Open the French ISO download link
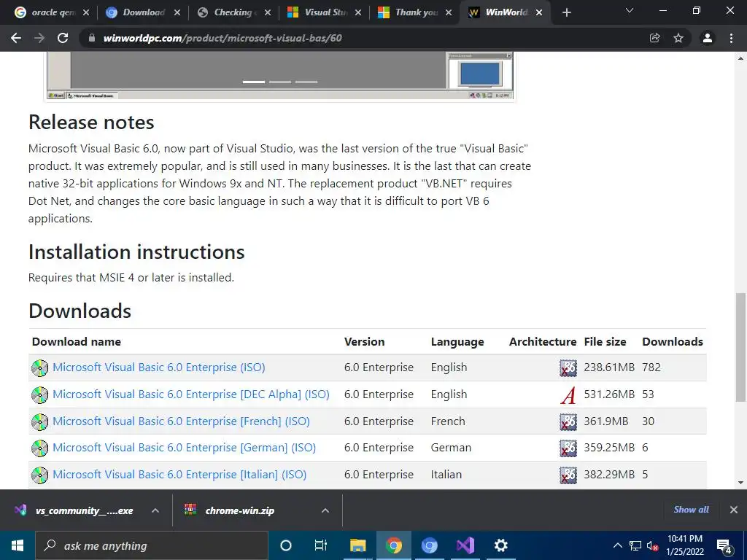Image resolution: width=747 pixels, height=560 pixels. coord(181,421)
